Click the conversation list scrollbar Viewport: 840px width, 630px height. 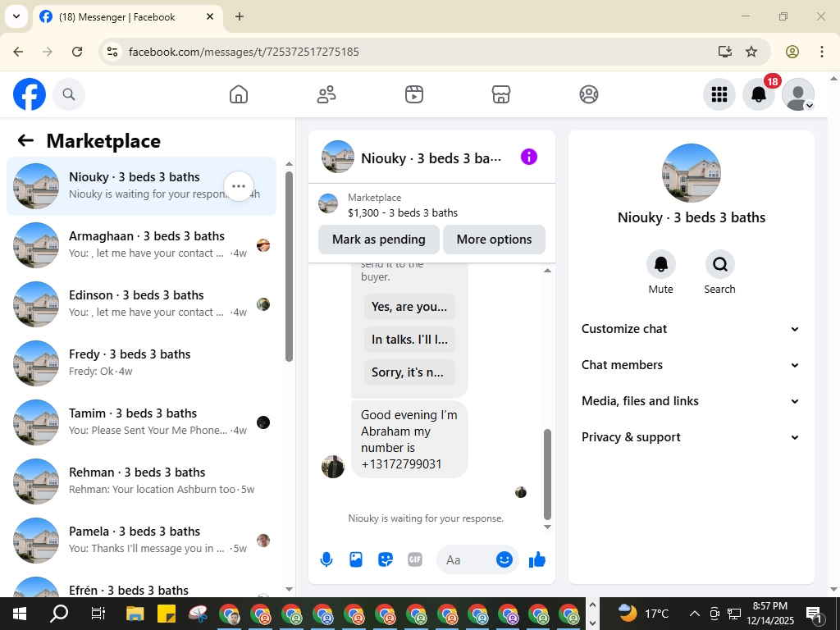290,267
